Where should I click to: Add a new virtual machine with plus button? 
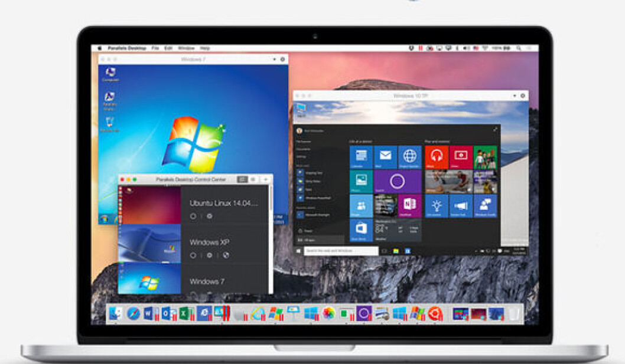pyautogui.click(x=265, y=179)
